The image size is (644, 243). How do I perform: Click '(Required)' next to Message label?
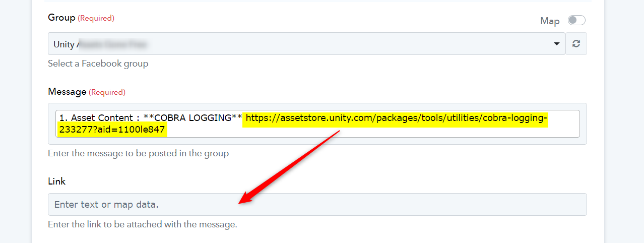[x=107, y=92]
